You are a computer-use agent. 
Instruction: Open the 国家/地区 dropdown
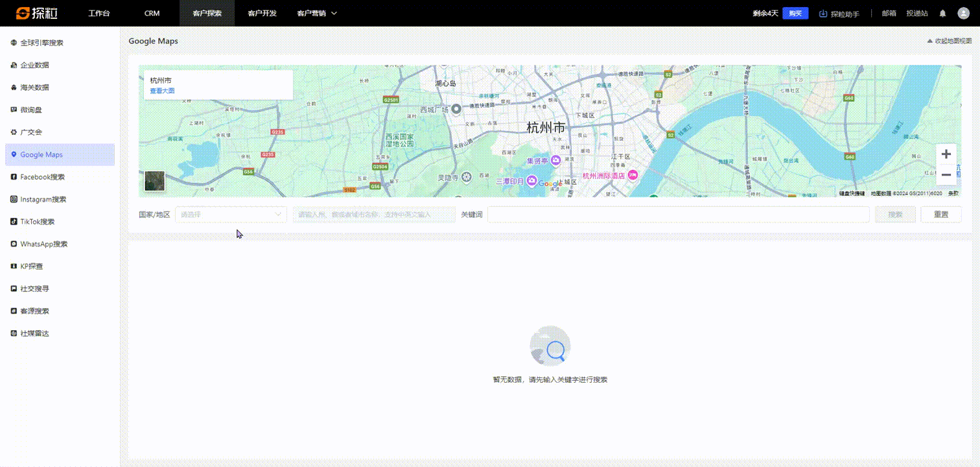(231, 215)
